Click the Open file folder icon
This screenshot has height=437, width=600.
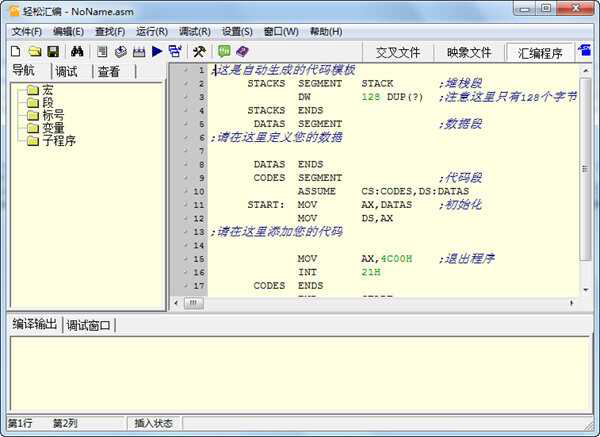click(34, 51)
